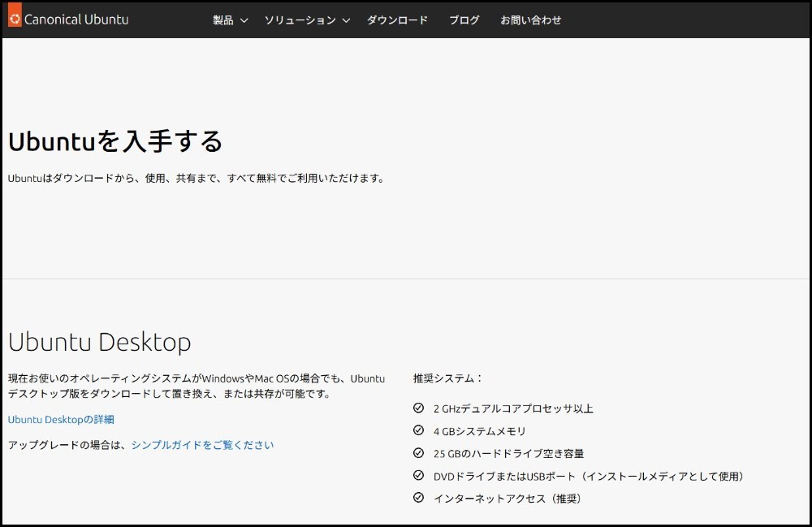This screenshot has width=812, height=527.
Task: Click the checkmark icon beside 4 GBシステムメモリ
Action: point(418,430)
